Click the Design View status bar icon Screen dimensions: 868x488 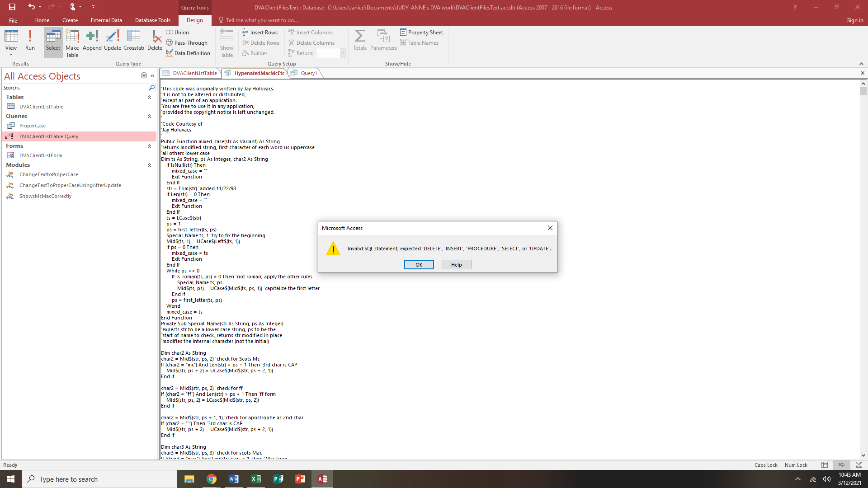(859, 465)
